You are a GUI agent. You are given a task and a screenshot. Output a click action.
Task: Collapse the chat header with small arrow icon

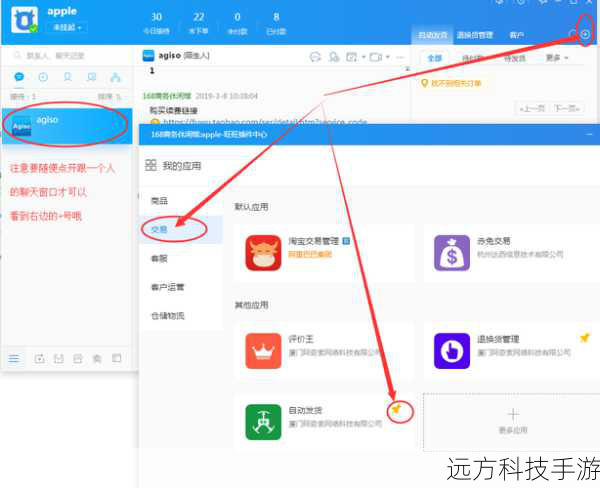[x=408, y=69]
